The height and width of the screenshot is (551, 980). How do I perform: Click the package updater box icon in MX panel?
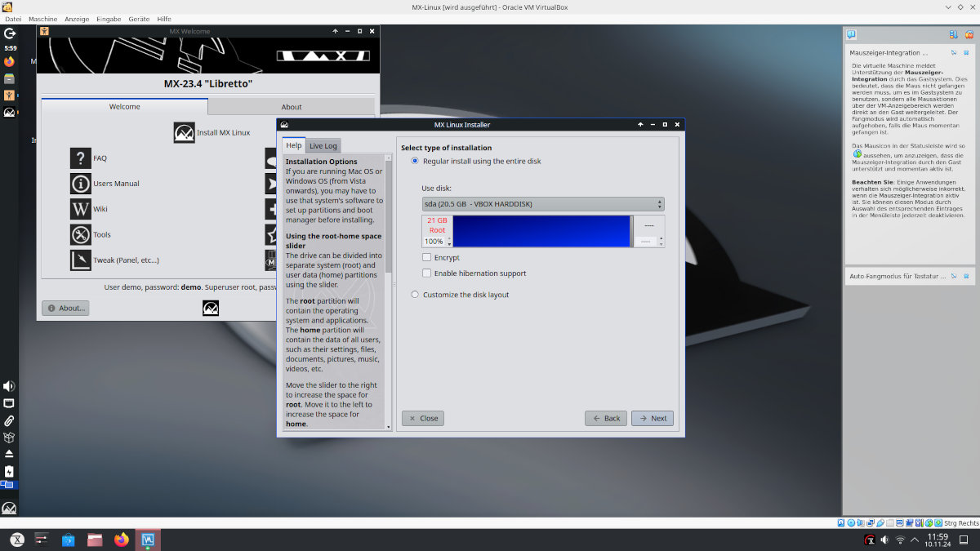point(9,438)
